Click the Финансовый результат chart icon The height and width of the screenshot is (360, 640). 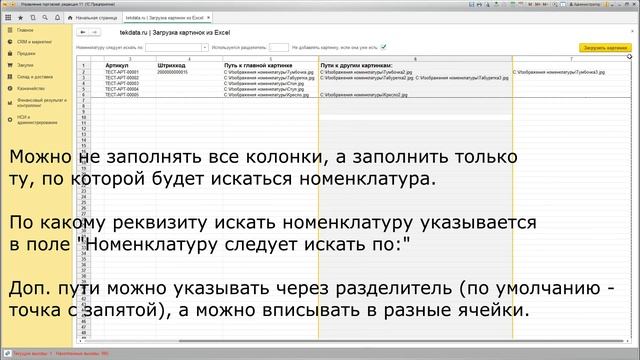pos(10,102)
